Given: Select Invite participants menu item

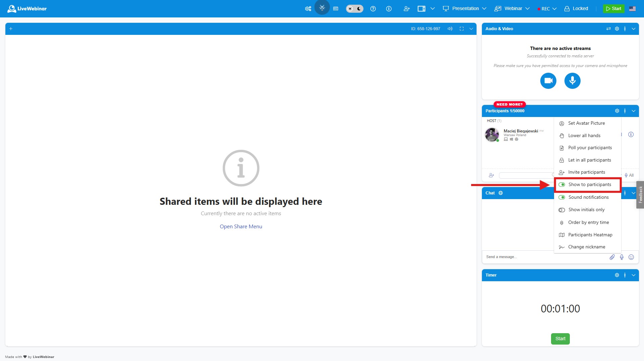Looking at the screenshot, I should pos(587,172).
